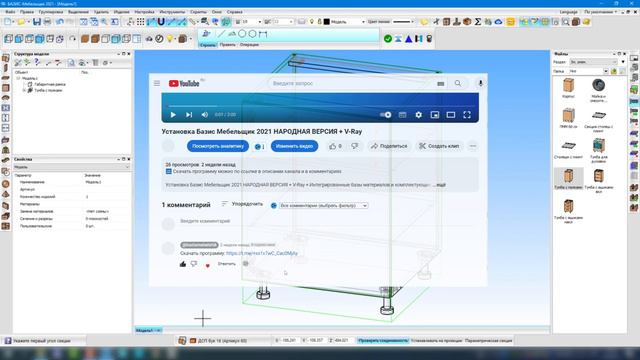Play the YouTube video

click(x=173, y=115)
